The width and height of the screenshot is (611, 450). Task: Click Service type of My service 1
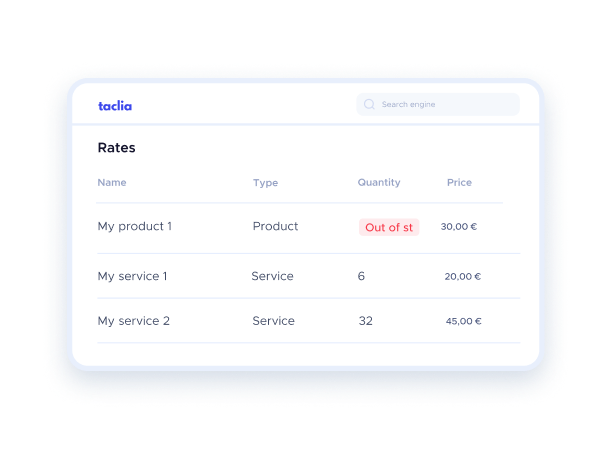(272, 276)
